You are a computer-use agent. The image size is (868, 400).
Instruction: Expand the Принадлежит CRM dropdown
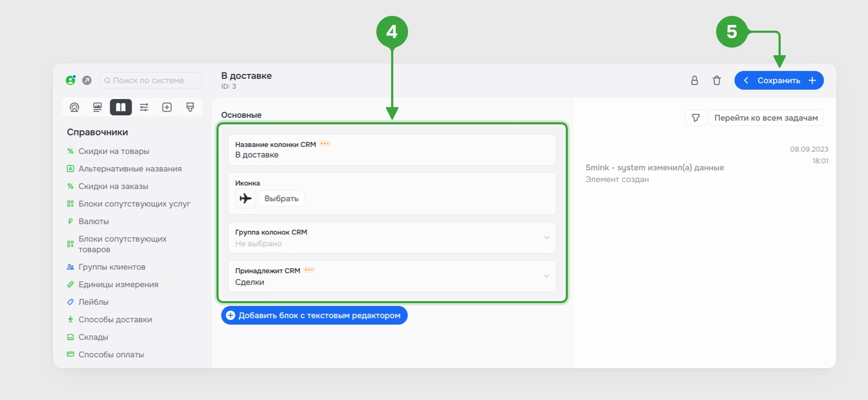click(x=392, y=276)
